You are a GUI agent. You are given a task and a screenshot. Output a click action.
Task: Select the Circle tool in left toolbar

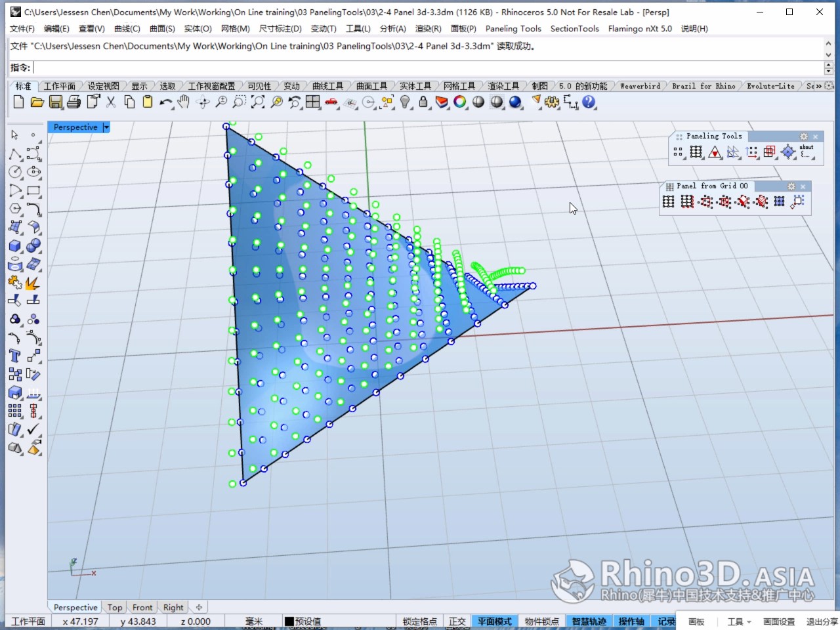tap(15, 172)
